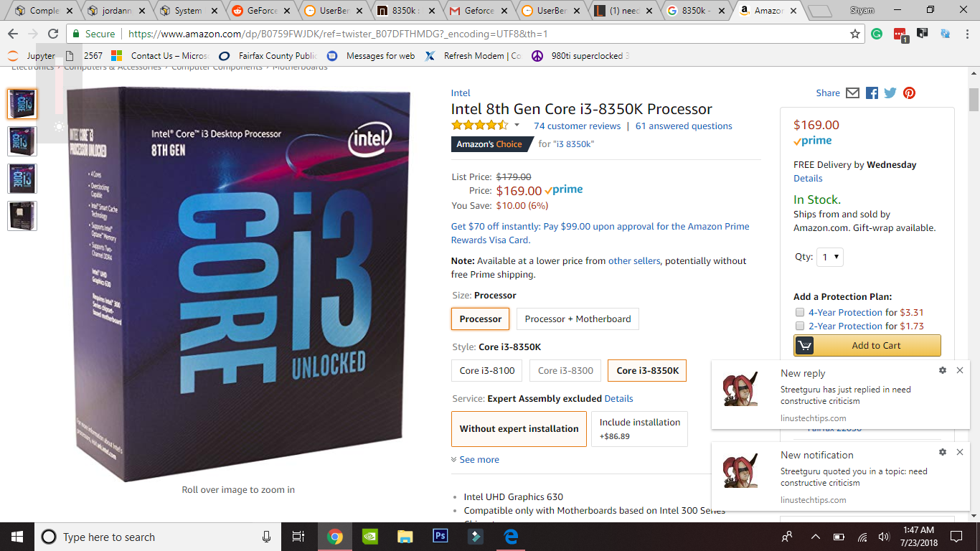980x551 pixels.
Task: Share product via email envelope icon
Action: (852, 93)
